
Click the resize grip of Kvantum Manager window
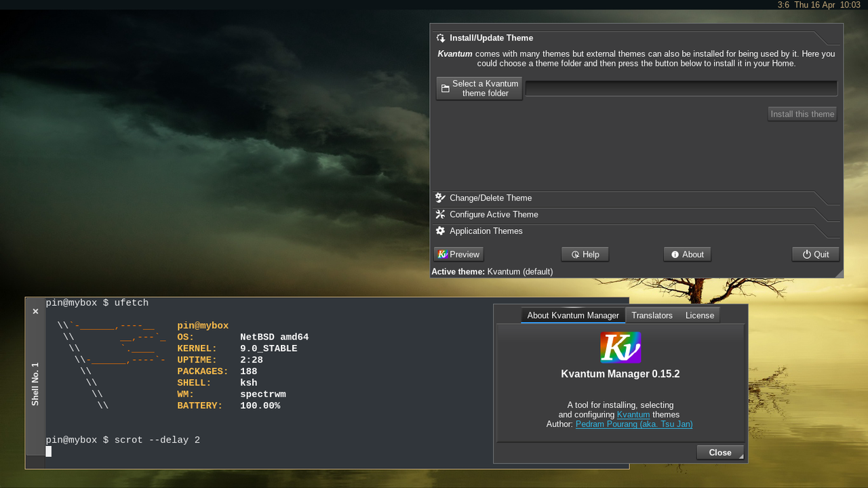840,274
